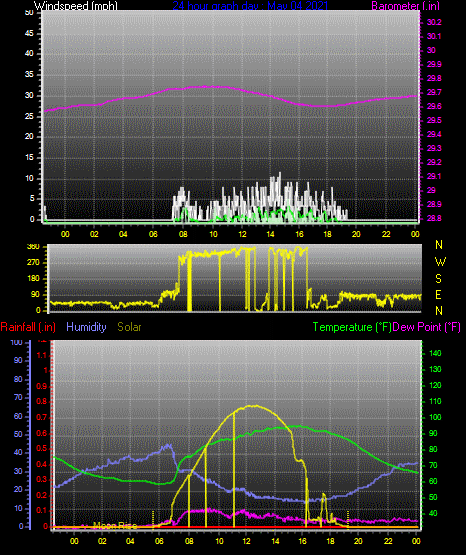Click hour 04 under the temperature chart
466x555 pixels.
pyautogui.click(x=130, y=541)
